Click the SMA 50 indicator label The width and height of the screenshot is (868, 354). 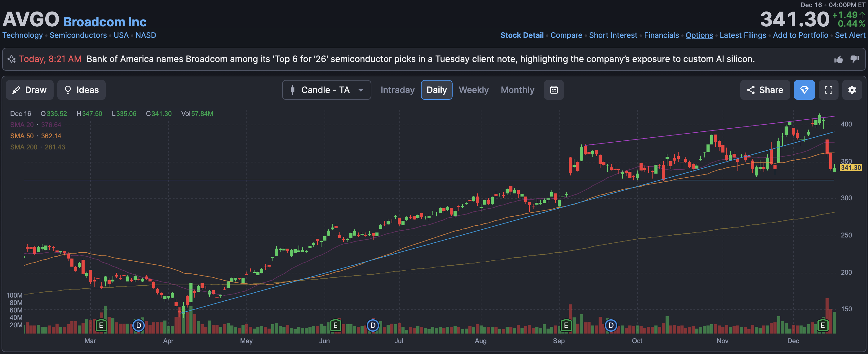click(22, 136)
